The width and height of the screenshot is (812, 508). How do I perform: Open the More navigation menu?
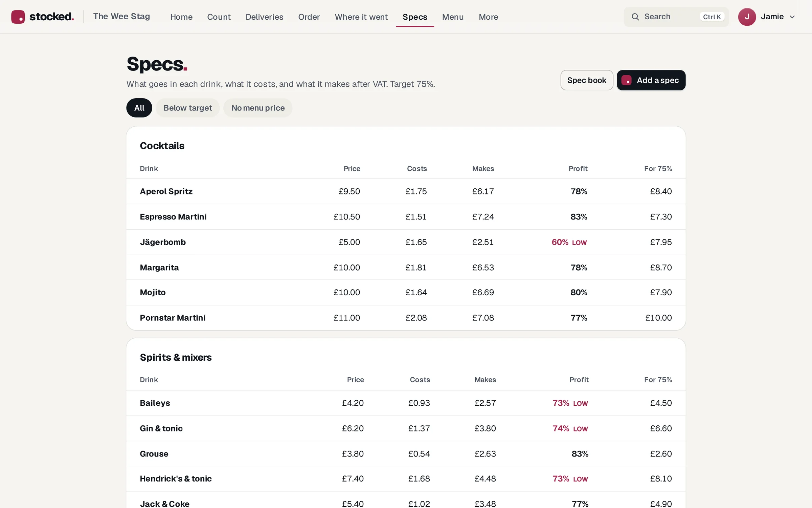coord(488,17)
